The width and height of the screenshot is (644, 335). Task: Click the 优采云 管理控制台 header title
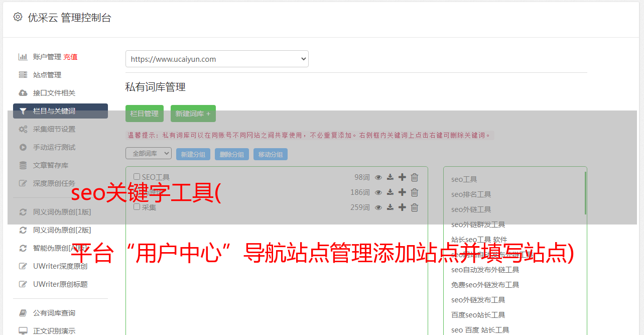69,18
